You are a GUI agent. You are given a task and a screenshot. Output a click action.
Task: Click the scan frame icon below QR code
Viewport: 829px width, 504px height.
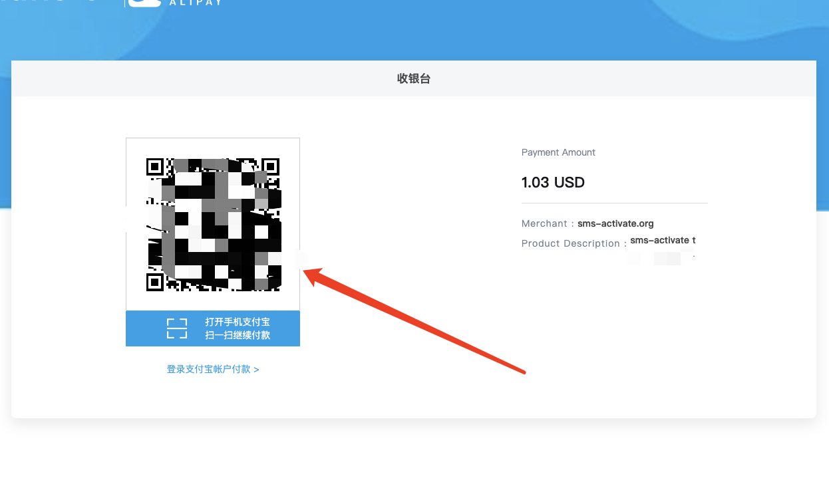click(x=177, y=328)
